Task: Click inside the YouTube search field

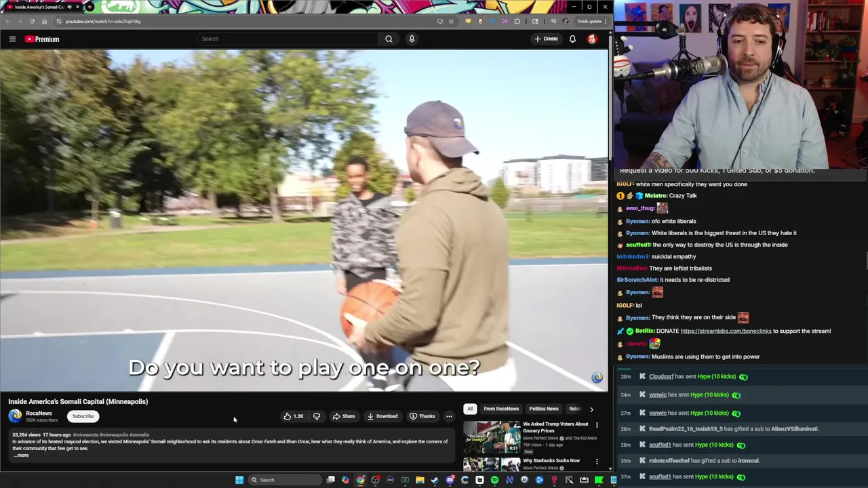Action: 288,39
